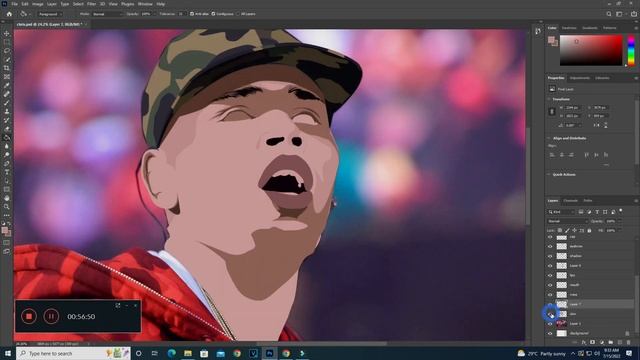Create a new group folder icon
Viewport: 640px width, 360px height.
611,342
